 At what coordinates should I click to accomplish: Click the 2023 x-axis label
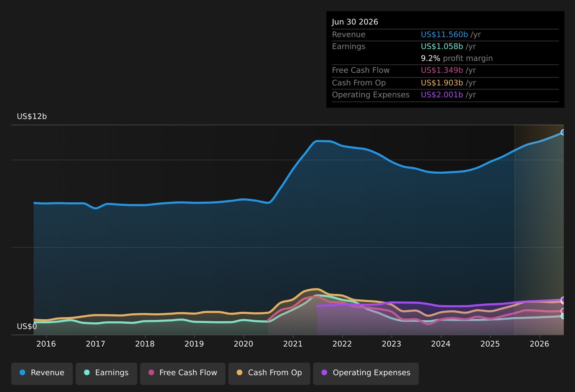391,344
